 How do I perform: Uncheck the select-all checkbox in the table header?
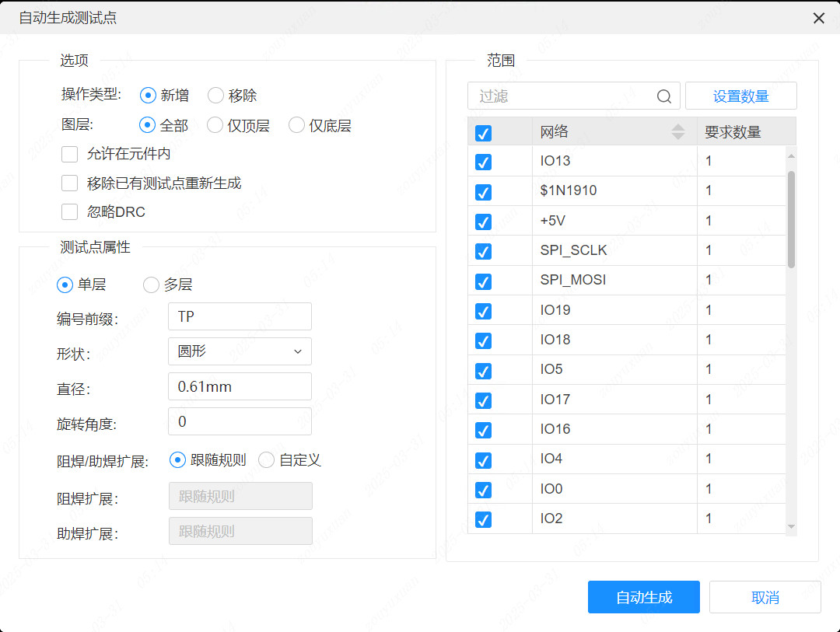pyautogui.click(x=483, y=132)
